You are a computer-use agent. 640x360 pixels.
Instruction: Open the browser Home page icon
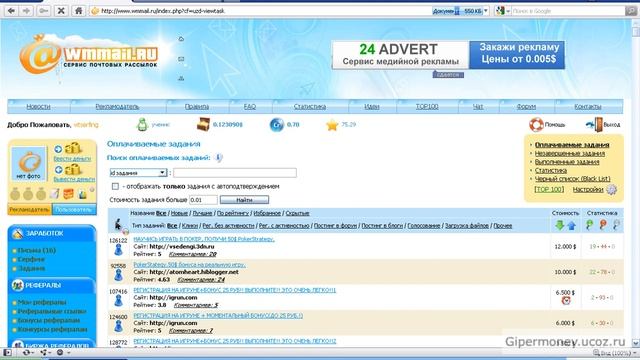coord(78,11)
